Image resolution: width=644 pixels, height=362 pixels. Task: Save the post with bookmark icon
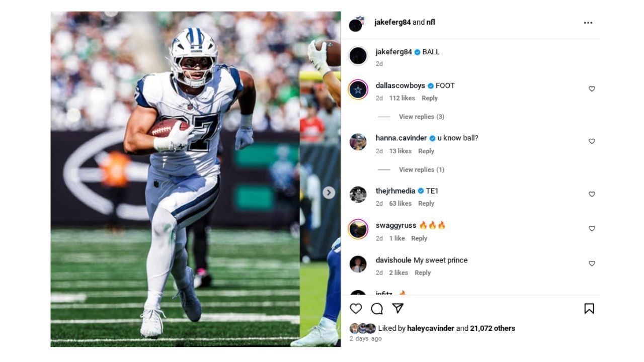[589, 308]
